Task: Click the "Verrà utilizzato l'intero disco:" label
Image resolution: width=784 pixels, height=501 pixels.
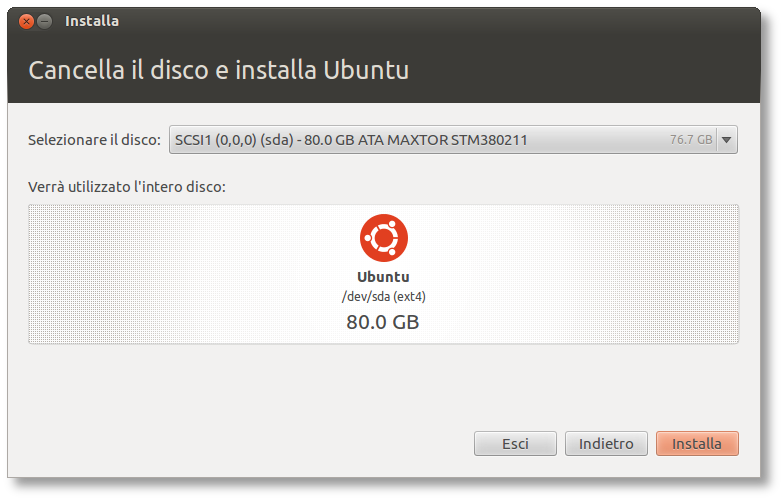Action: coord(127,186)
